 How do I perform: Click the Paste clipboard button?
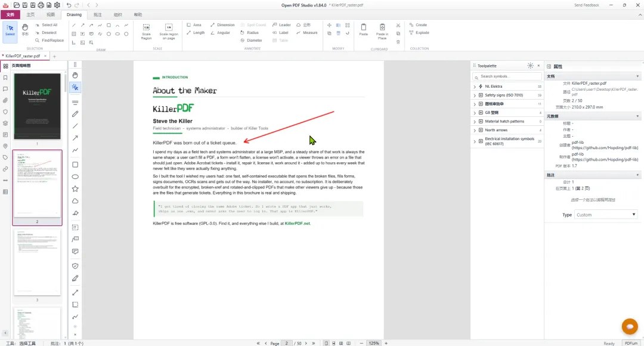[364, 30]
